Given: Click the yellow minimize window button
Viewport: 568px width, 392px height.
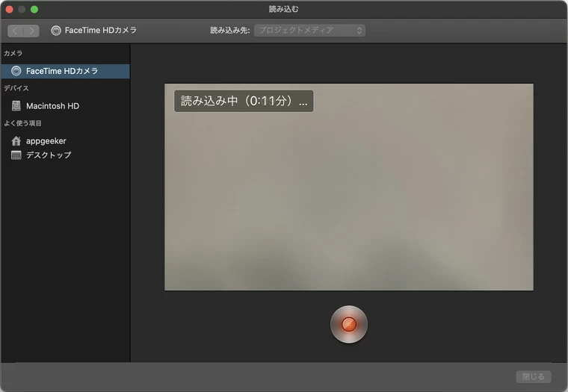Looking at the screenshot, I should click(22, 9).
